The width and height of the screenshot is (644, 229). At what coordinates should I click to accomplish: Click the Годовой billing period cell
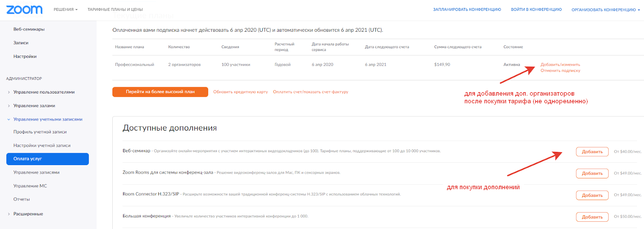tap(283, 65)
